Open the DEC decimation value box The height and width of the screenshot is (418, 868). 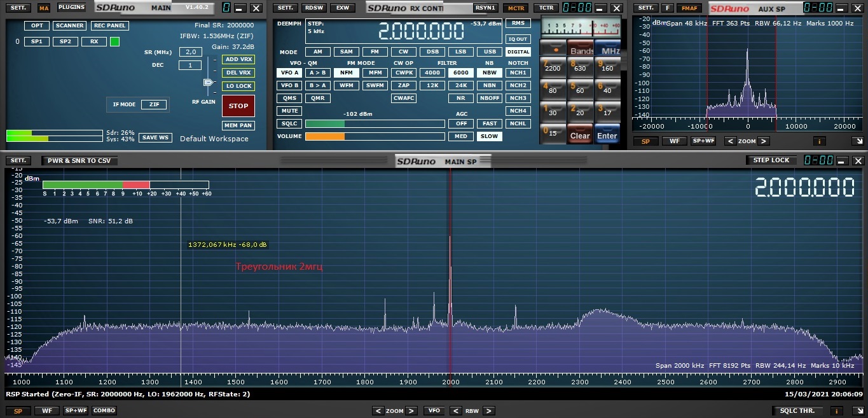click(x=190, y=65)
